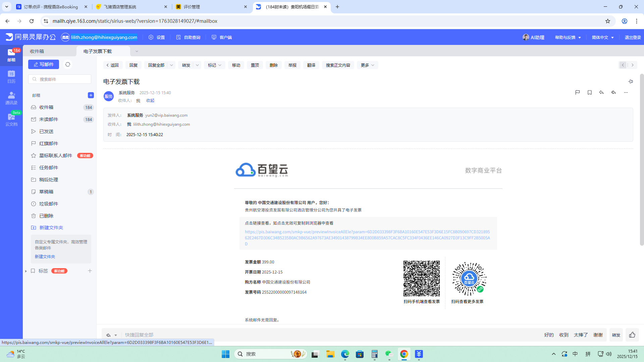
Task: Click the refresh mailbox icon beside compose
Action: click(68, 64)
